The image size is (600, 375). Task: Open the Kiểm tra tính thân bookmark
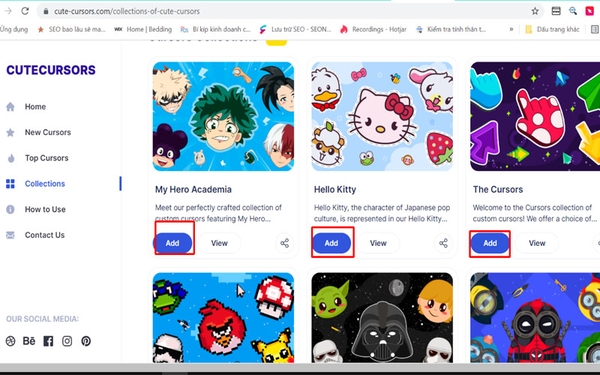pos(451,29)
